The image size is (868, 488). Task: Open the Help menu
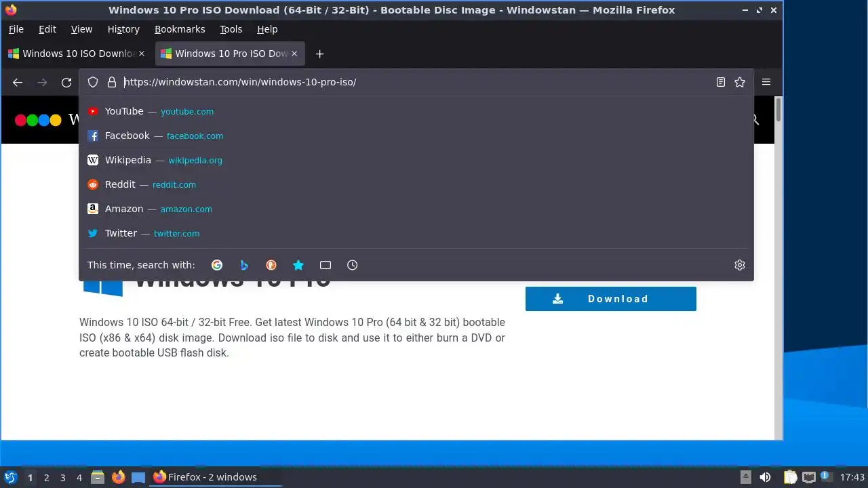coord(267,29)
